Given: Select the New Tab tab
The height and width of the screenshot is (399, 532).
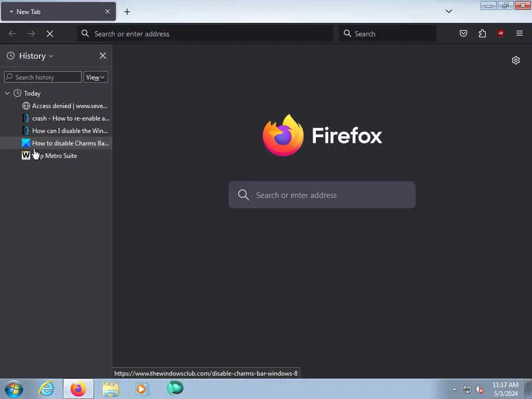Looking at the screenshot, I should (x=58, y=11).
